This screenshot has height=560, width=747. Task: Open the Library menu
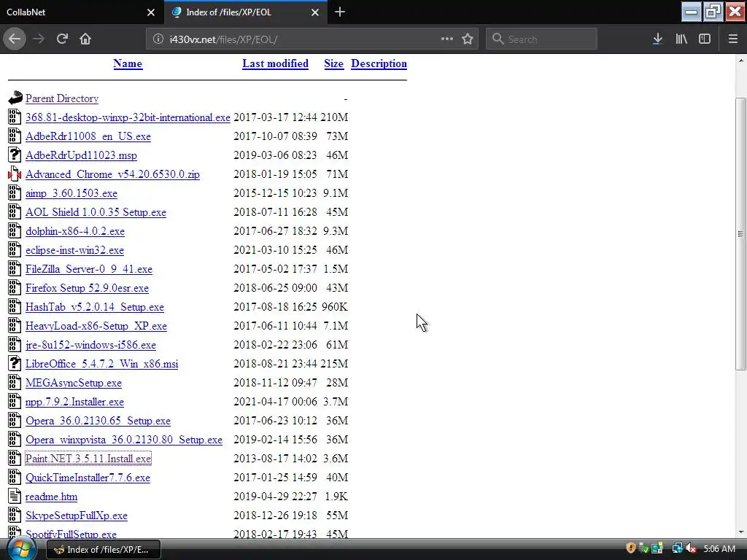[x=681, y=39]
